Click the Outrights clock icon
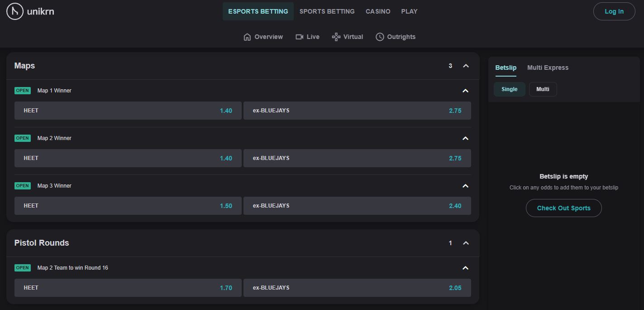Screen dimensions: 644x310 pos(380,37)
